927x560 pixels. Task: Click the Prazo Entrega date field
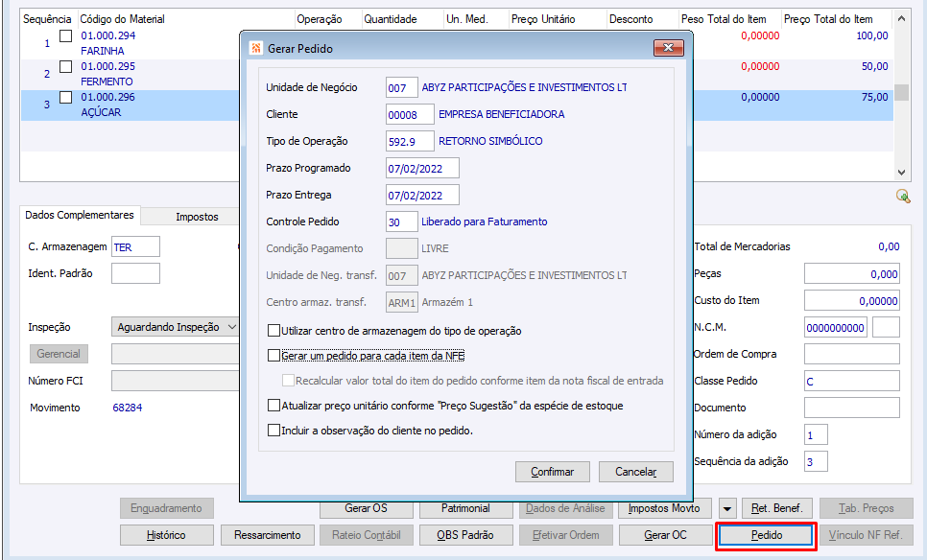tap(422, 195)
